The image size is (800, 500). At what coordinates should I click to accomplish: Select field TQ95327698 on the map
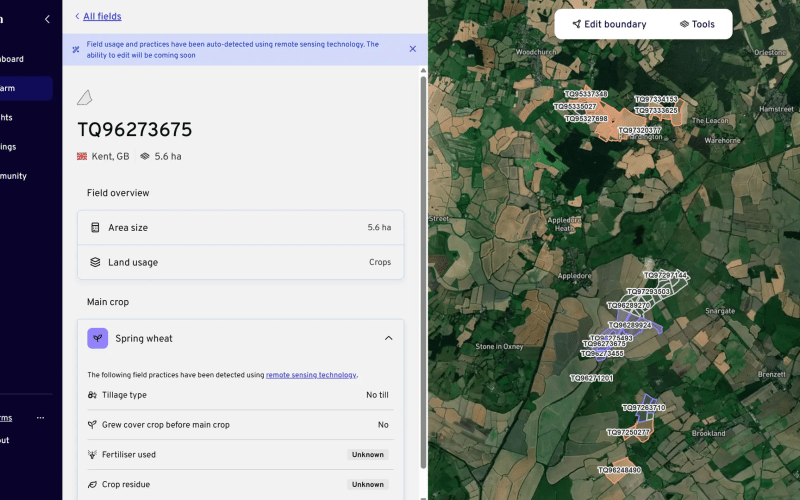(586, 118)
